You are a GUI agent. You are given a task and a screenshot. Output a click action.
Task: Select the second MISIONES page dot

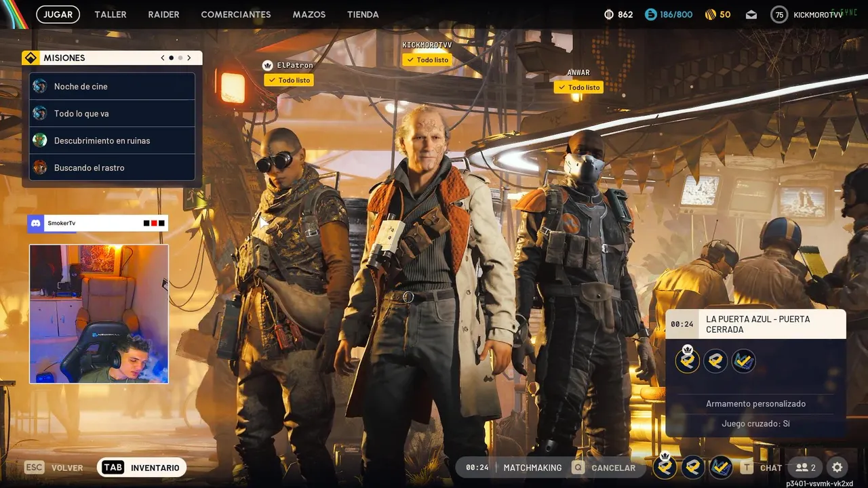pyautogui.click(x=180, y=58)
